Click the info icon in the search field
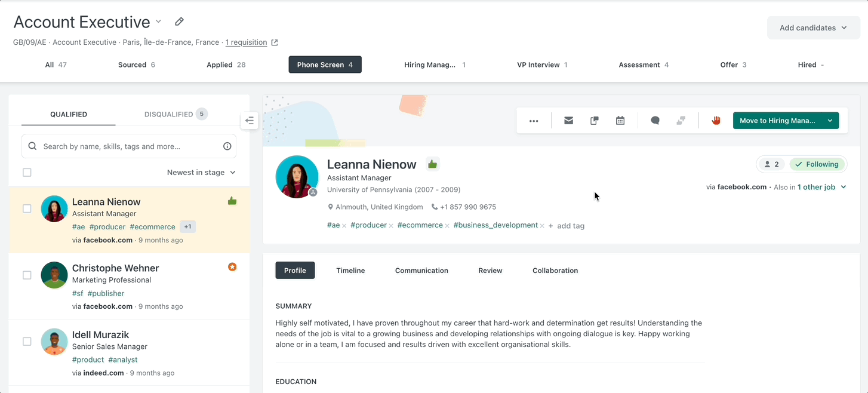The height and width of the screenshot is (393, 868). click(x=227, y=146)
